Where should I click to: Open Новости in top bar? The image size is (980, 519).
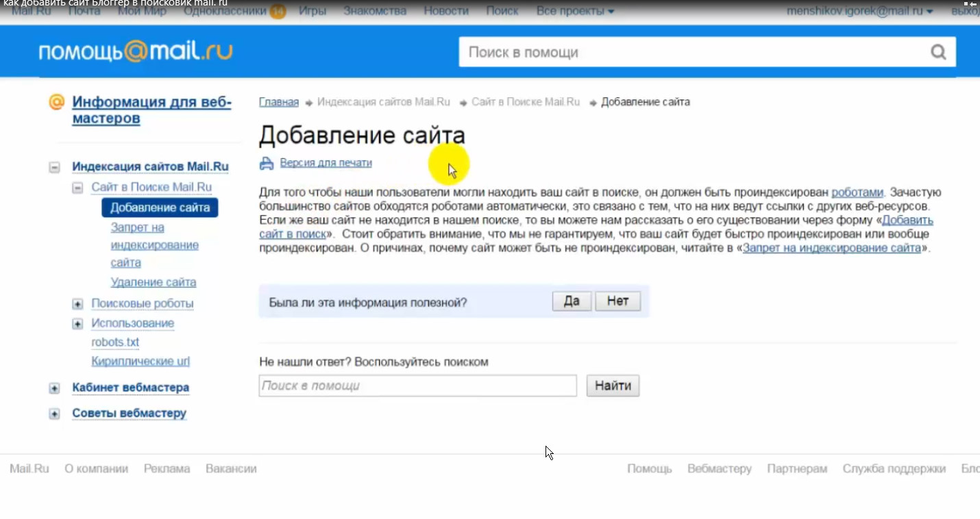[446, 11]
